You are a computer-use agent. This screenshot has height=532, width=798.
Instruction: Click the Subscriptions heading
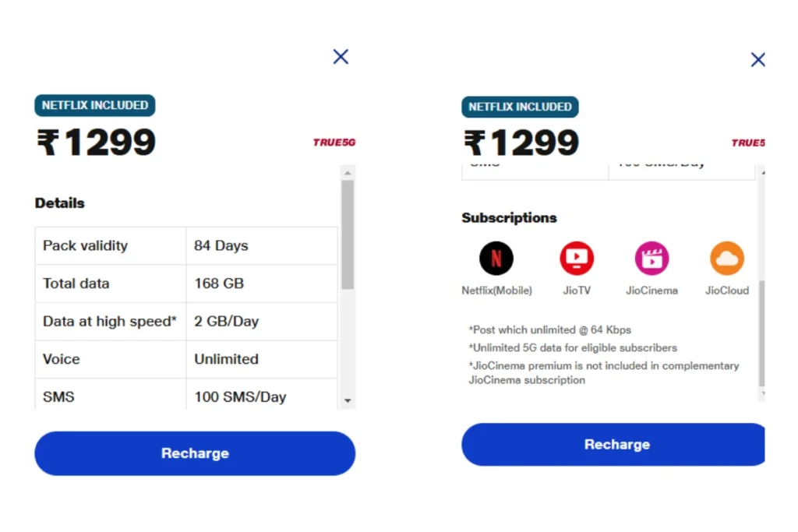[x=509, y=217]
